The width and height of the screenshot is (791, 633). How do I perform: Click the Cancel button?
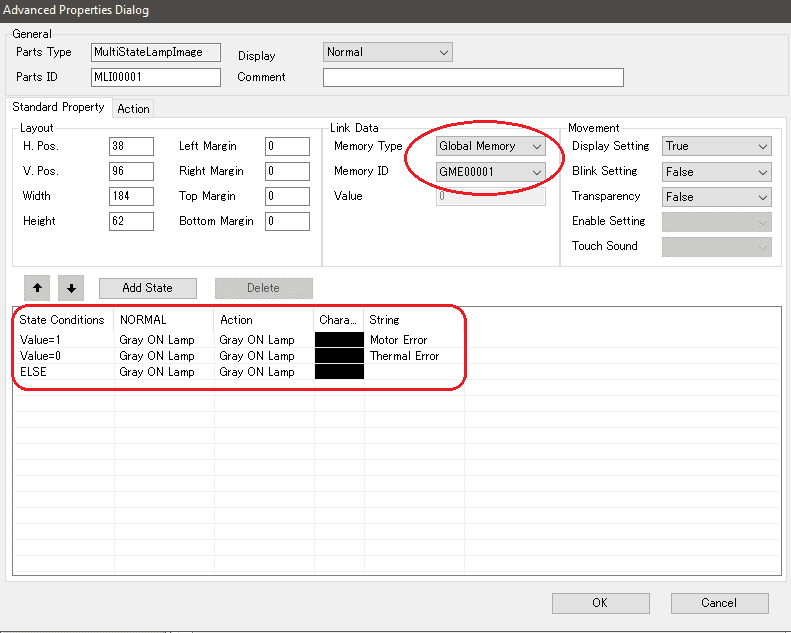719,603
